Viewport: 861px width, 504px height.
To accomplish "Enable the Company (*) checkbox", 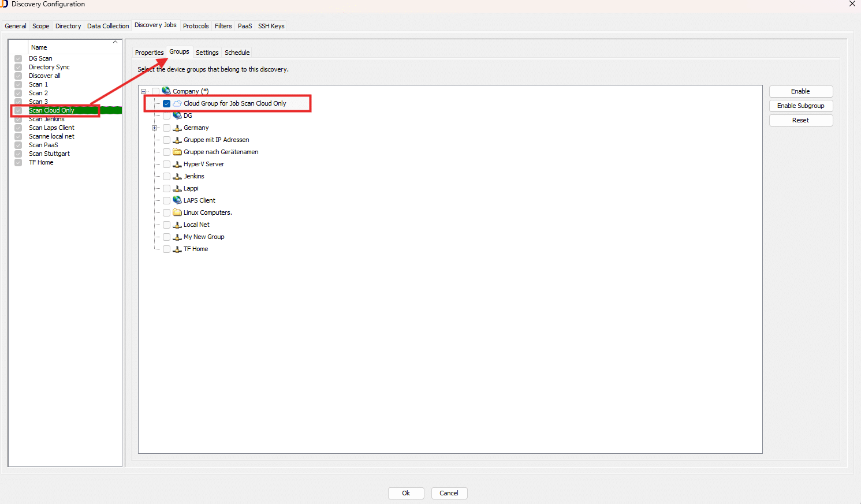I will 156,91.
